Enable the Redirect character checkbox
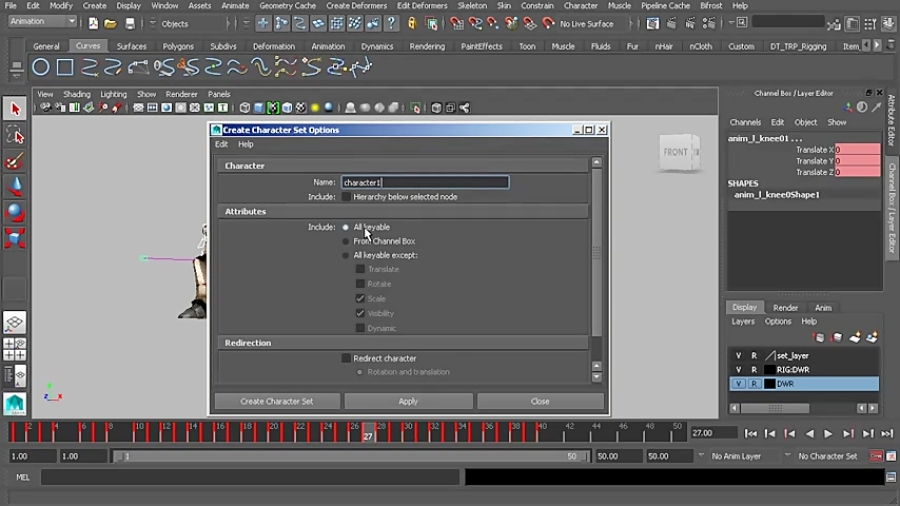900x506 pixels. (346, 358)
